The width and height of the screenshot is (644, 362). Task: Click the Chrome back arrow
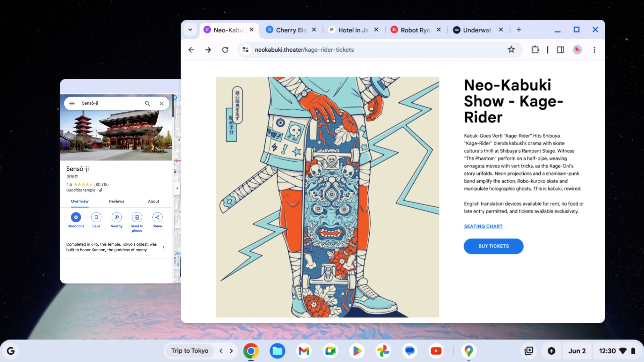tap(191, 50)
